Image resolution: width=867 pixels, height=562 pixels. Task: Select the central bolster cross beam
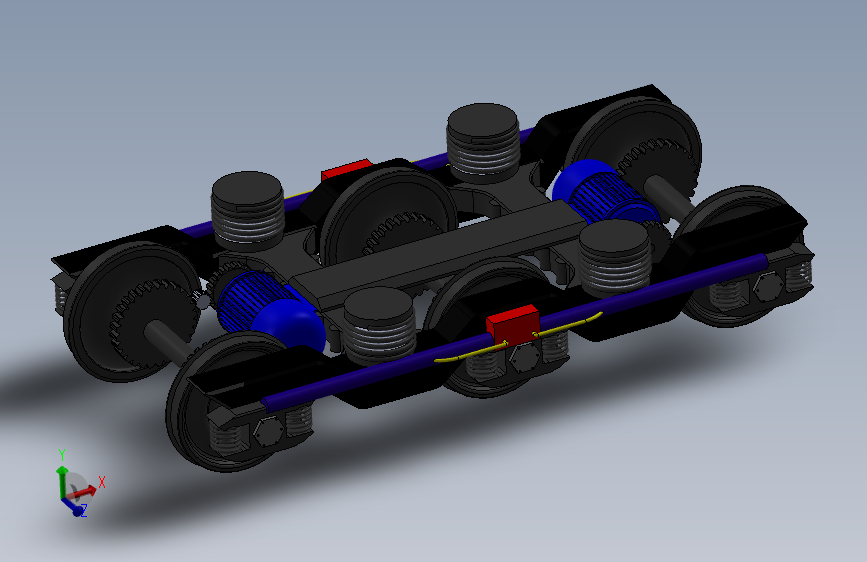pyautogui.click(x=437, y=253)
